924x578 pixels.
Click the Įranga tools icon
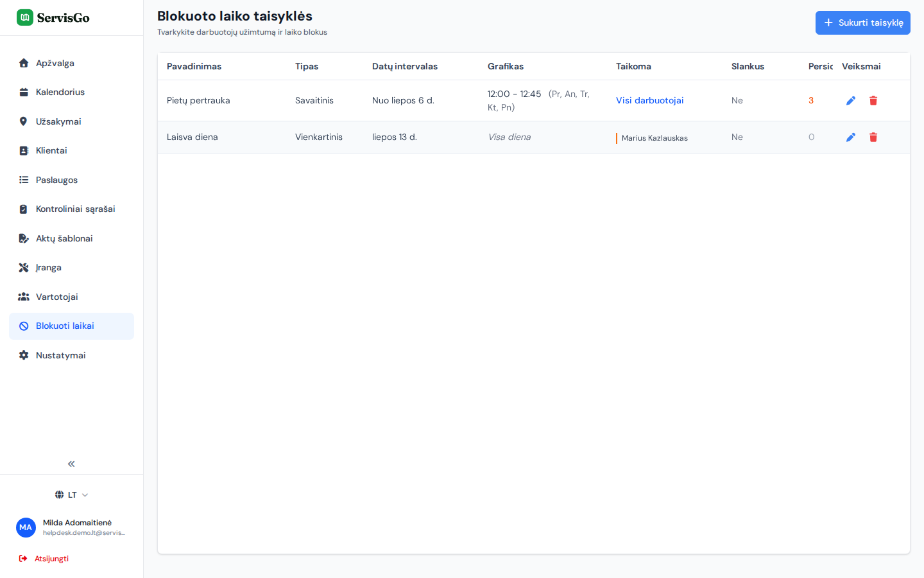24,268
